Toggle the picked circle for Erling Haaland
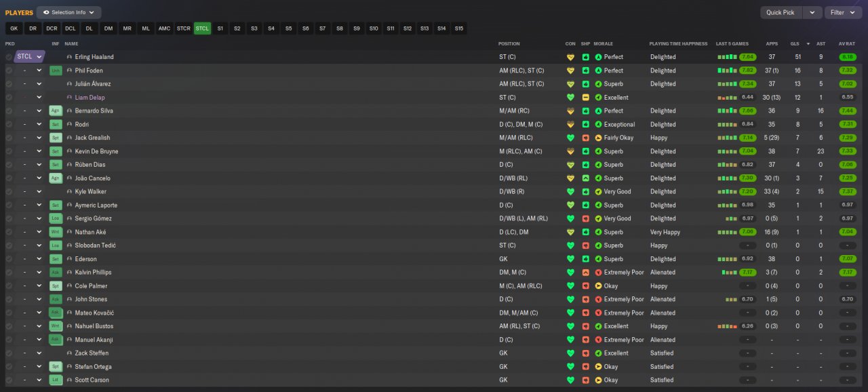 pos(9,57)
